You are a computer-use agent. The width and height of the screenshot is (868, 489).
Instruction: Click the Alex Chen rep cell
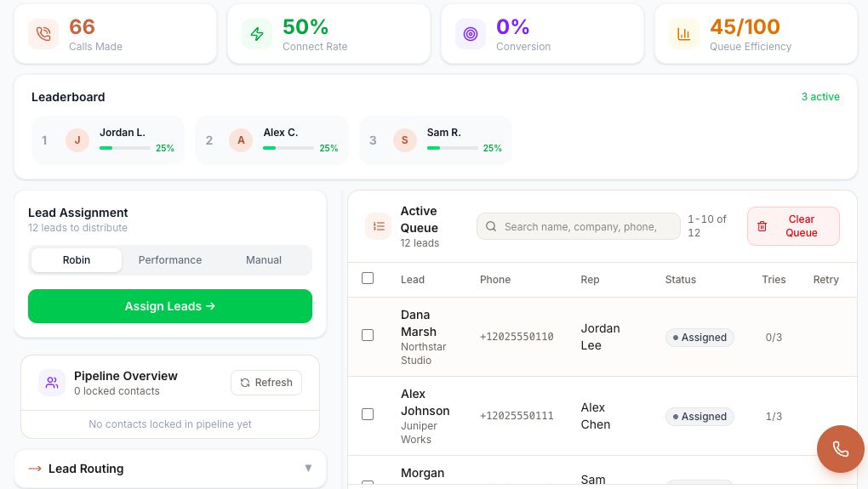596,416
